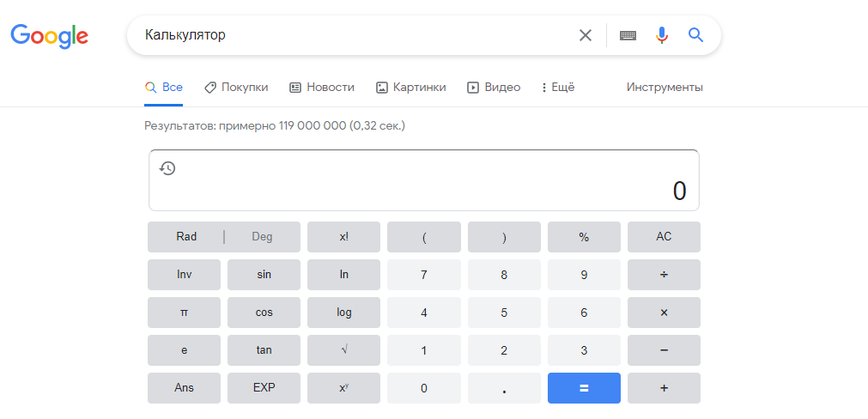Tap the digit 2 key
This screenshot has height=419, width=868.
pos(504,350)
